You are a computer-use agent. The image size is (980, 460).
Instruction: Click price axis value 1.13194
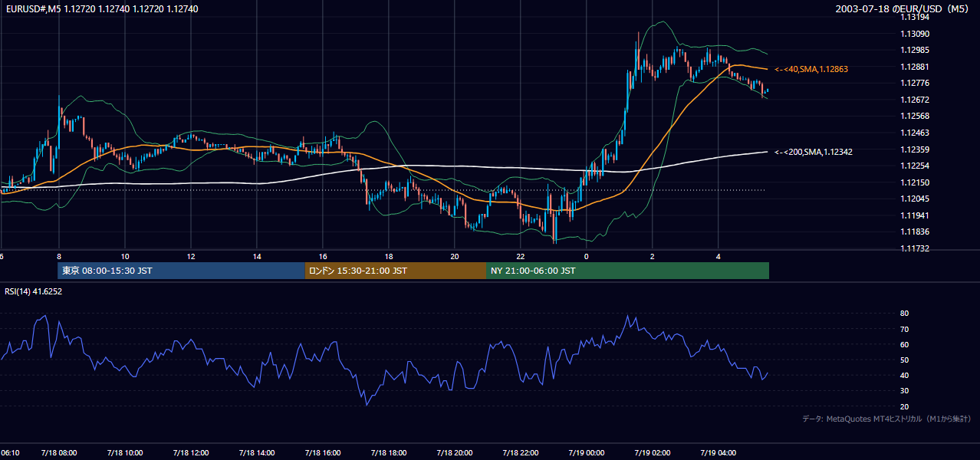coord(914,17)
